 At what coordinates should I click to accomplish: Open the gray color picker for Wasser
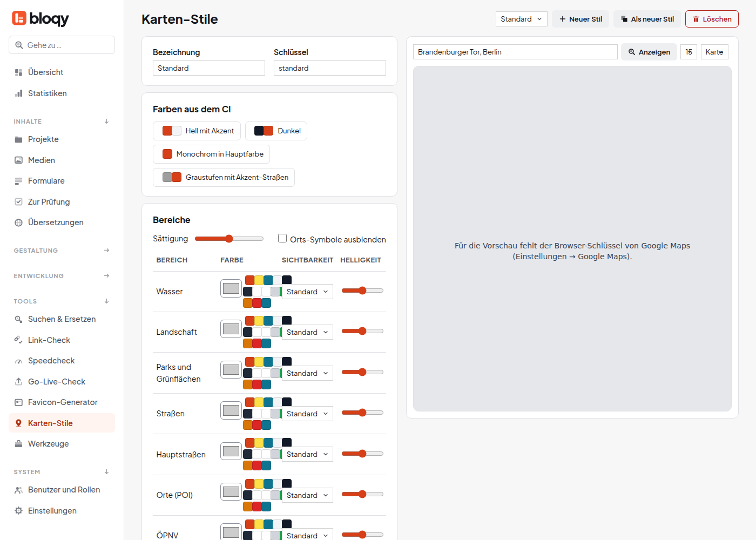(231, 288)
